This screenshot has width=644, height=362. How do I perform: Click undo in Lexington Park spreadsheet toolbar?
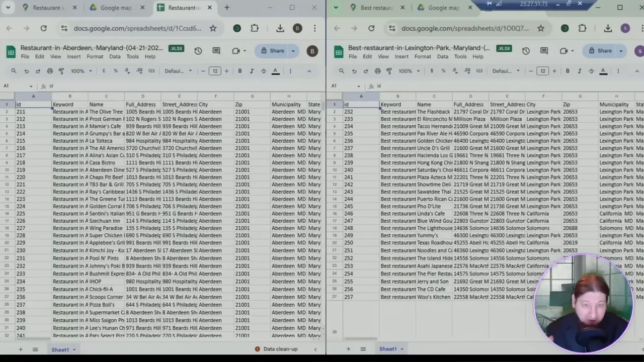click(354, 71)
